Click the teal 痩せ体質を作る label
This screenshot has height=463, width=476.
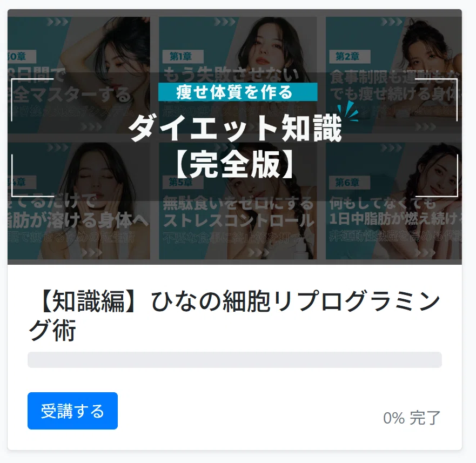point(238,92)
